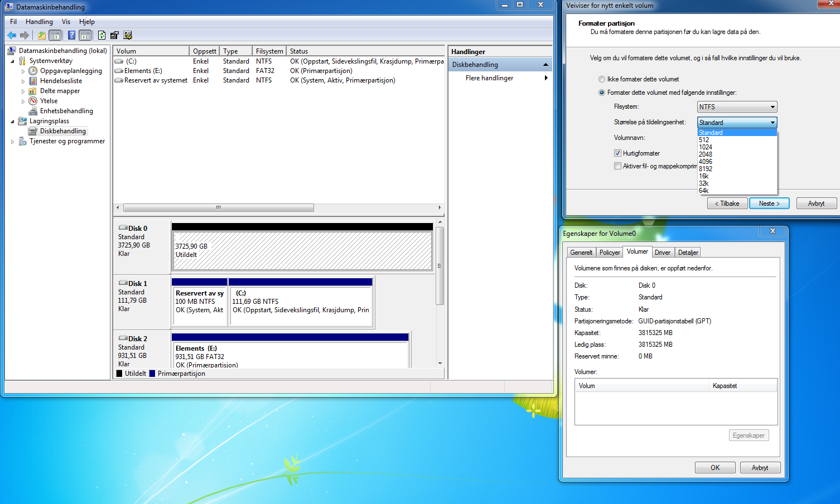Click OK in Egenskaper for Volume0 dialog
The image size is (840, 504).
pos(715,468)
